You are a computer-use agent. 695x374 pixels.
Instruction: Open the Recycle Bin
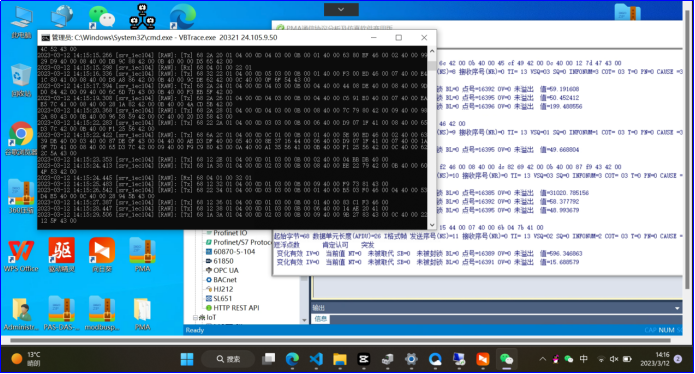point(21,81)
